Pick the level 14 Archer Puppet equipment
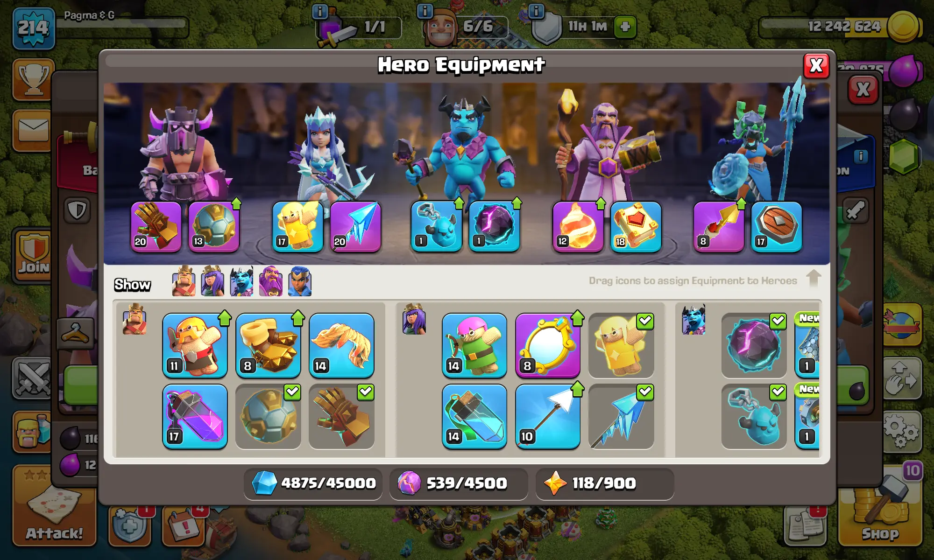This screenshot has width=934, height=560. 474,345
